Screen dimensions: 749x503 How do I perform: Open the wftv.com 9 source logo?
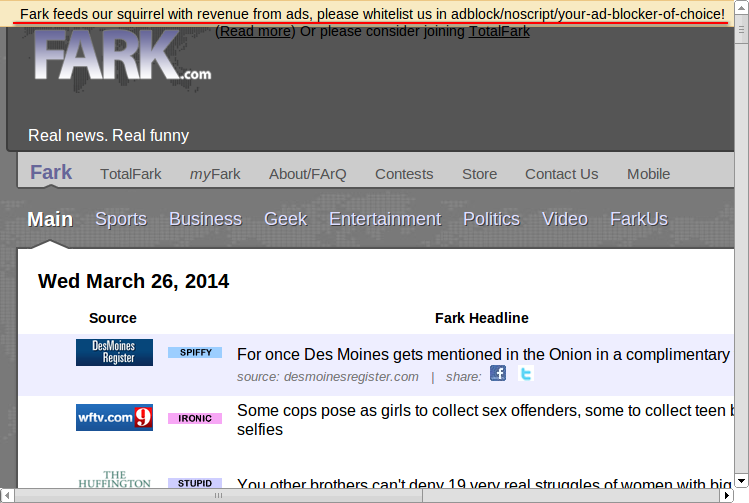(114, 417)
